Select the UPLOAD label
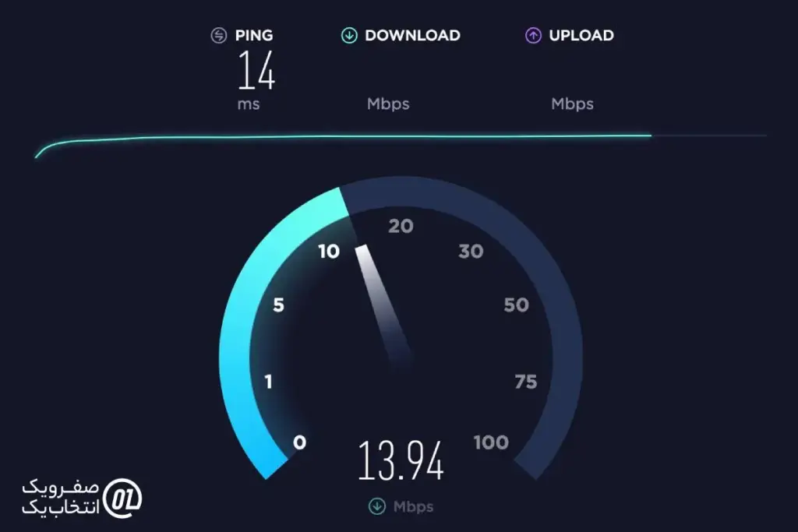 tap(581, 36)
